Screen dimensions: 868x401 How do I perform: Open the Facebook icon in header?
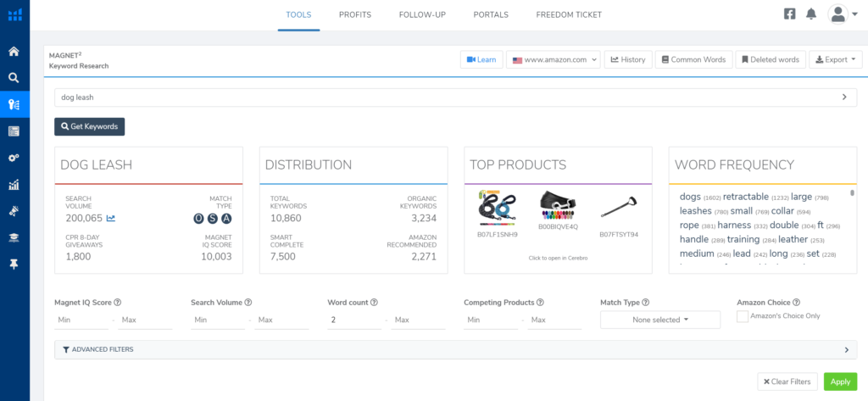click(x=790, y=14)
